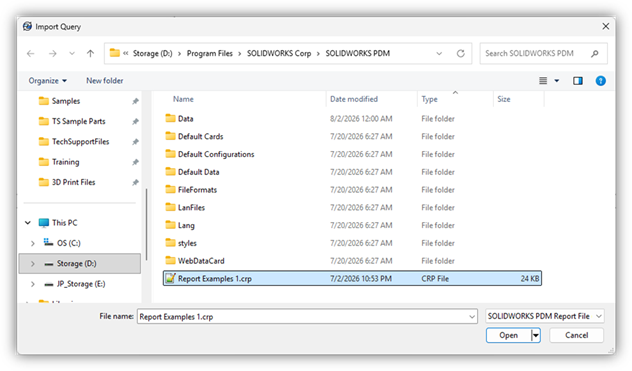
Task: Expand the Storage (D:) drive node
Action: 33,264
